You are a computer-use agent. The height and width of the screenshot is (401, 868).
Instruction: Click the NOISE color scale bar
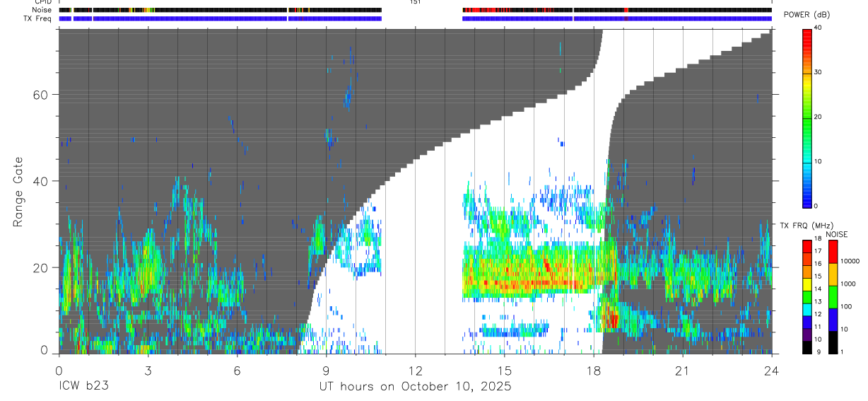coord(833,297)
